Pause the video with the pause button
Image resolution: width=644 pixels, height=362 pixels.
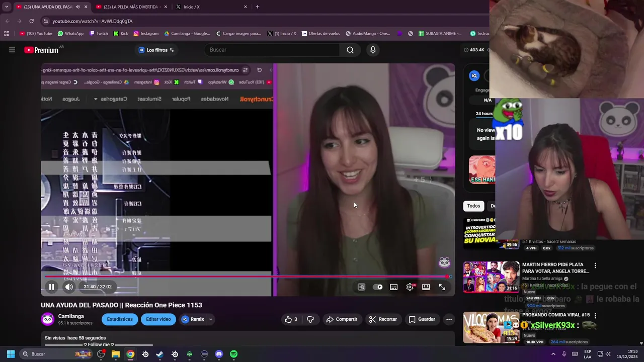coord(51,287)
